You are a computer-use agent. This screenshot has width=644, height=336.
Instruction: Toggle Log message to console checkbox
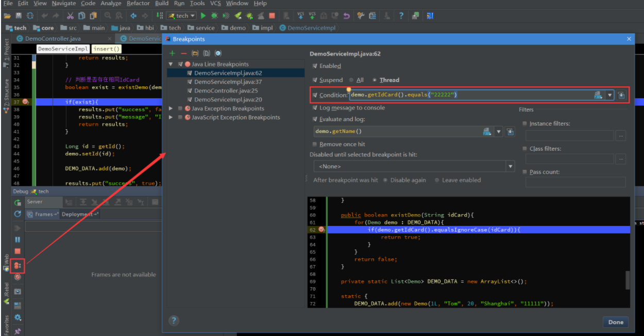click(315, 108)
